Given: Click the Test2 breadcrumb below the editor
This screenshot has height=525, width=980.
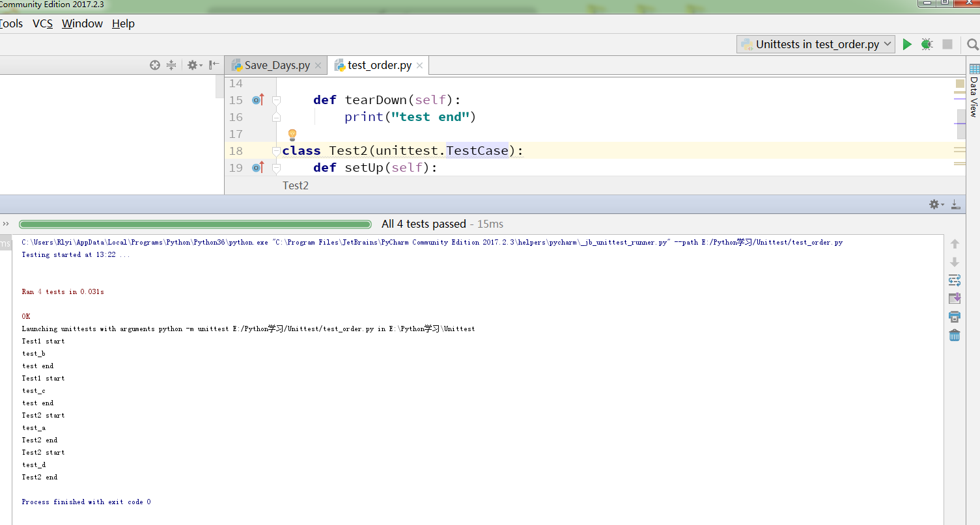Looking at the screenshot, I should pos(295,185).
